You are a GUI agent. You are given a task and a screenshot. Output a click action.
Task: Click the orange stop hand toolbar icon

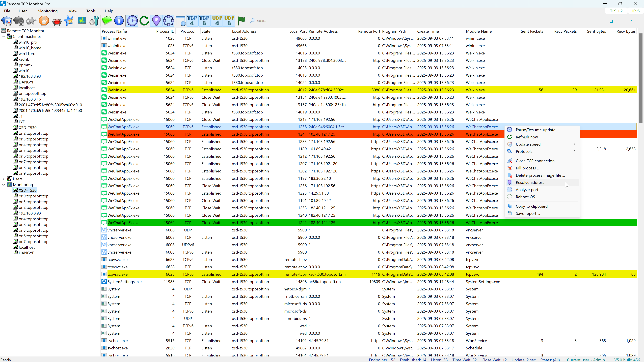tap(44, 21)
